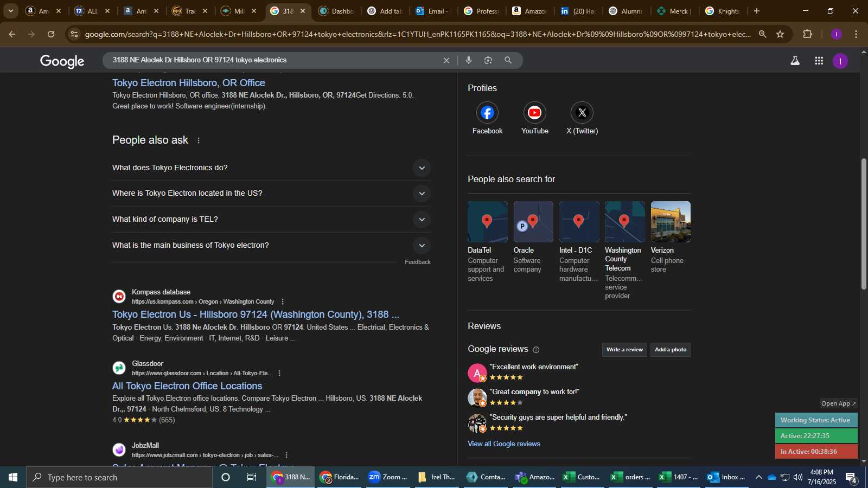
Task: Open more options for Glassdoor result
Action: [x=279, y=373]
